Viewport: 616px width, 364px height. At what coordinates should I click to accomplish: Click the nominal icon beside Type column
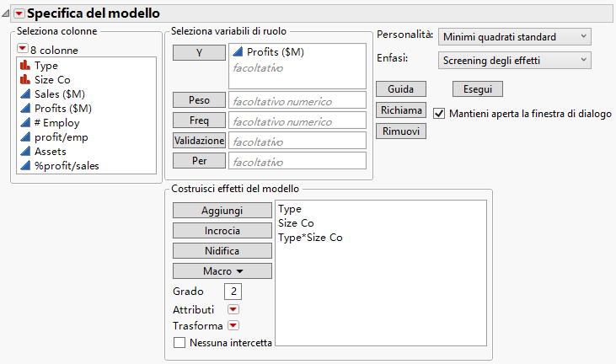point(25,65)
